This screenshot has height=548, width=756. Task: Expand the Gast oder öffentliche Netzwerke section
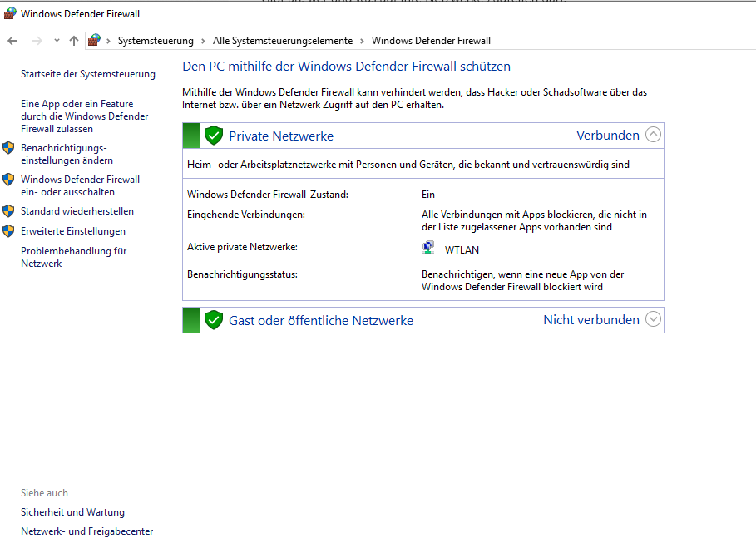654,319
